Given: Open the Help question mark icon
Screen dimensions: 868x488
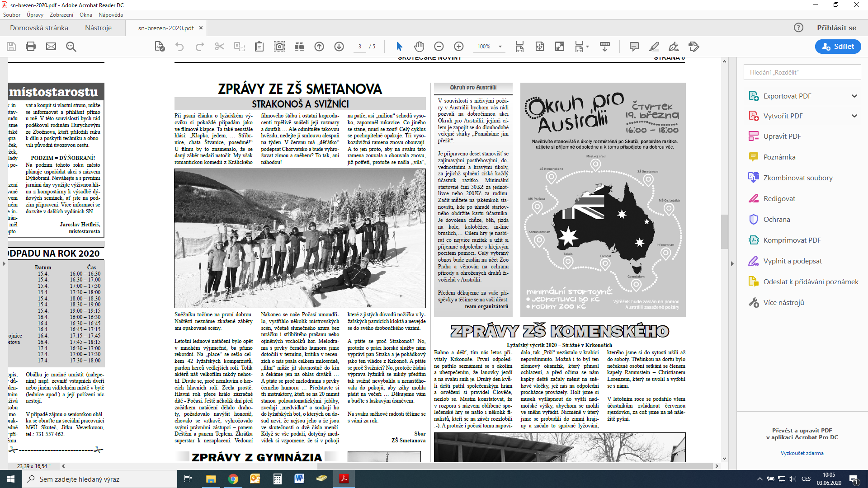Looking at the screenshot, I should click(799, 28).
